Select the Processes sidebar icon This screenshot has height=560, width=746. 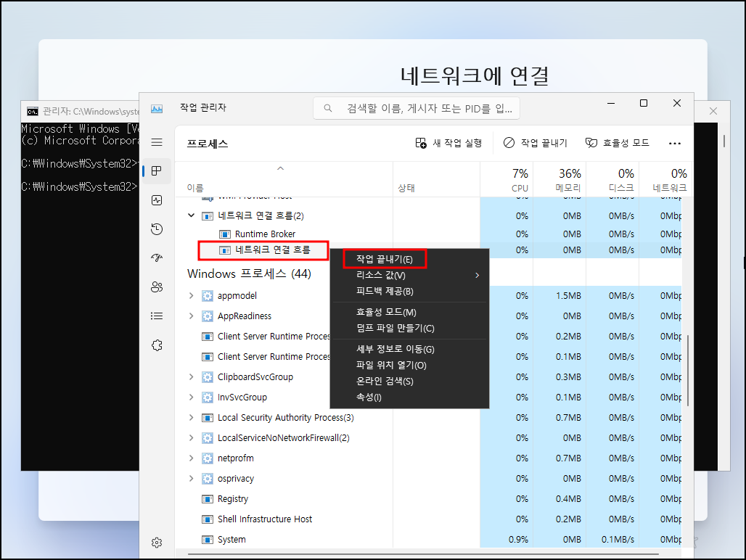point(157,171)
